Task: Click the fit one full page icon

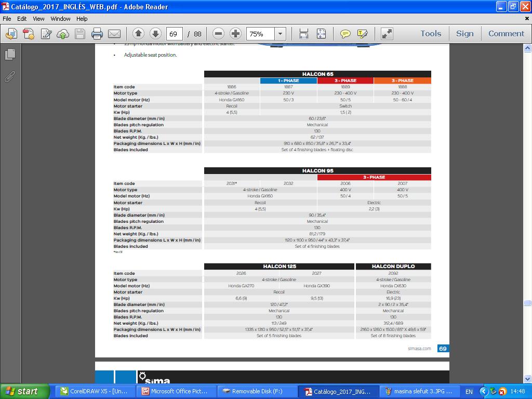Action: (321, 34)
